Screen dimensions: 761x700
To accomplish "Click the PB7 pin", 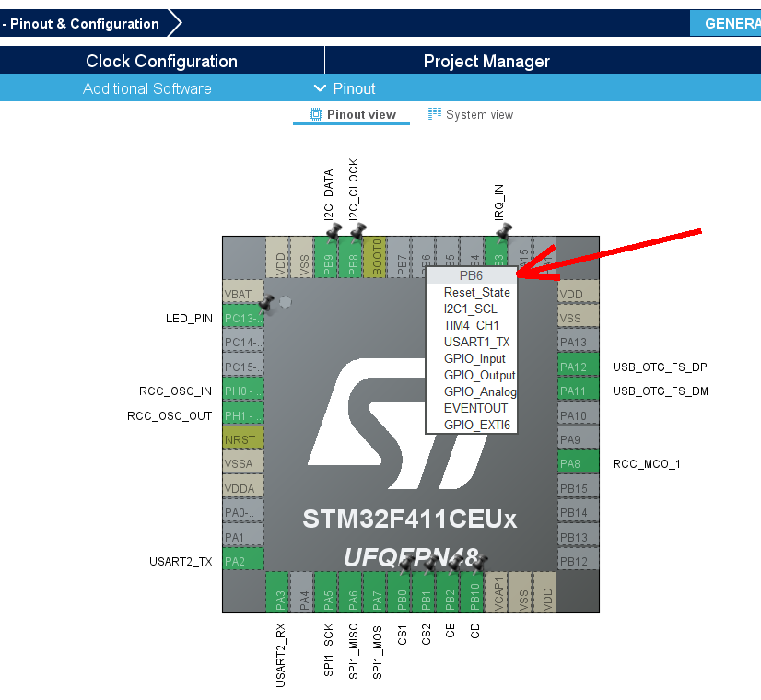I will 401,258.
